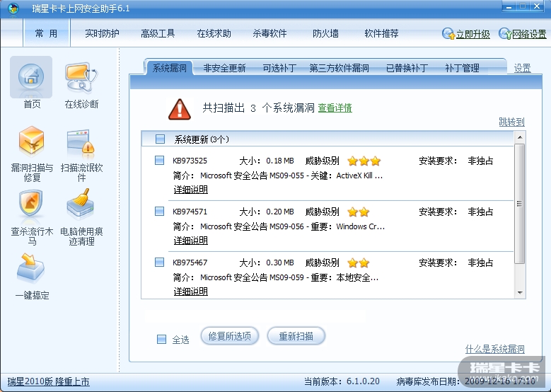Toggle the 全选 select-all checkbox
Screen dimensions: 551x392
(162, 339)
